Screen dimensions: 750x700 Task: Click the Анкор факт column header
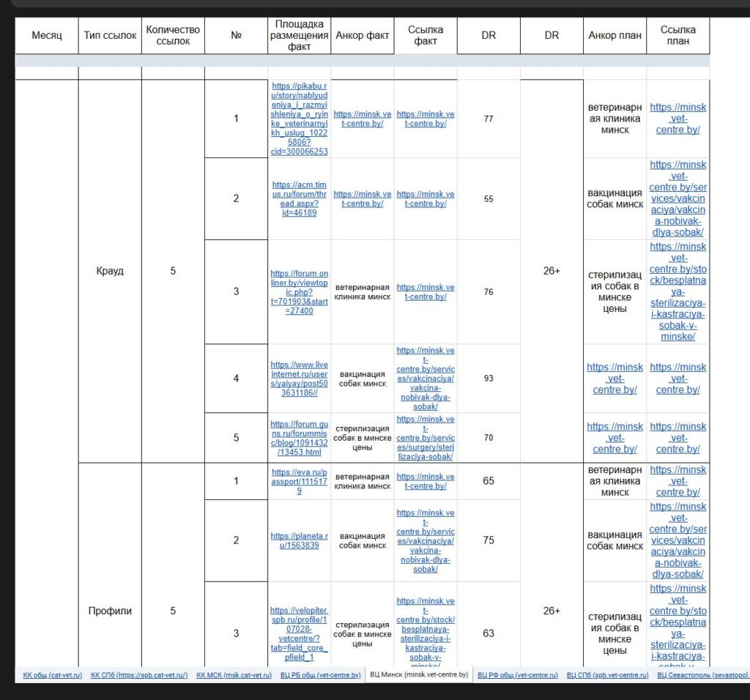(x=363, y=35)
